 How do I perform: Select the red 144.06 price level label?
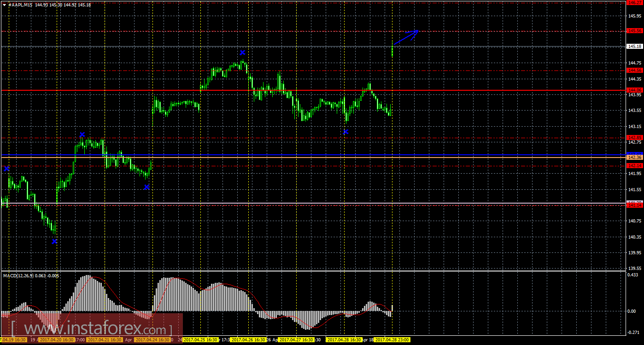click(635, 90)
